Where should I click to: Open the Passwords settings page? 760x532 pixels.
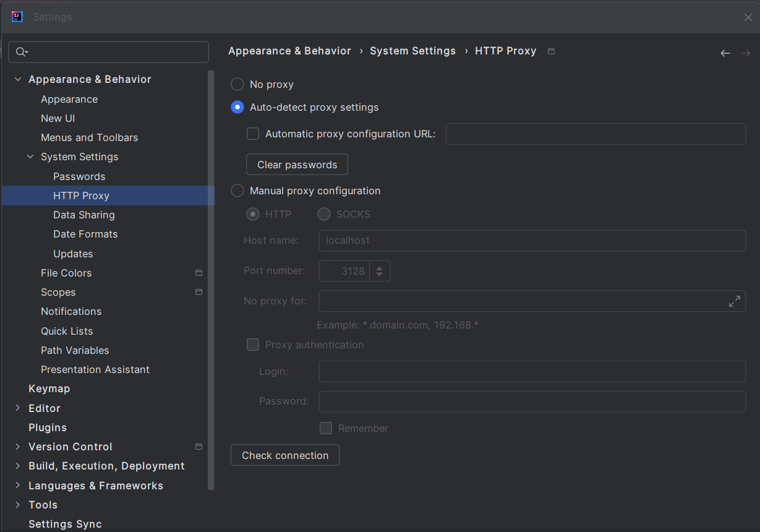coord(79,176)
